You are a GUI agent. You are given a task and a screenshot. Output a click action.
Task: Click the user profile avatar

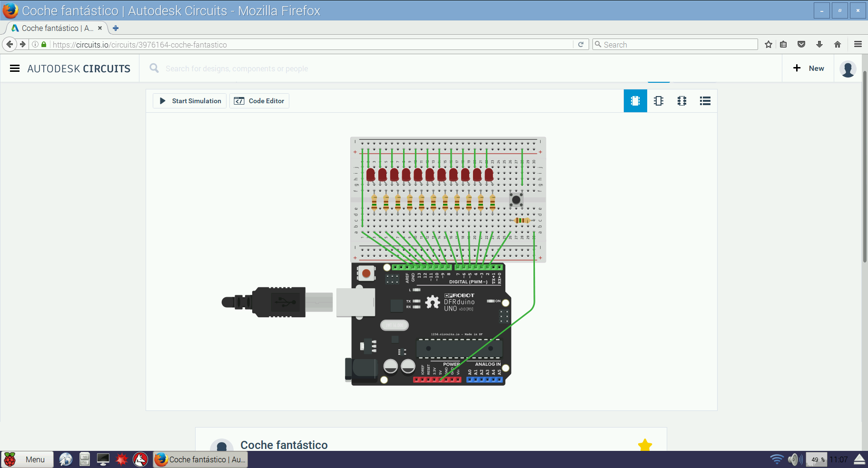[x=848, y=68]
